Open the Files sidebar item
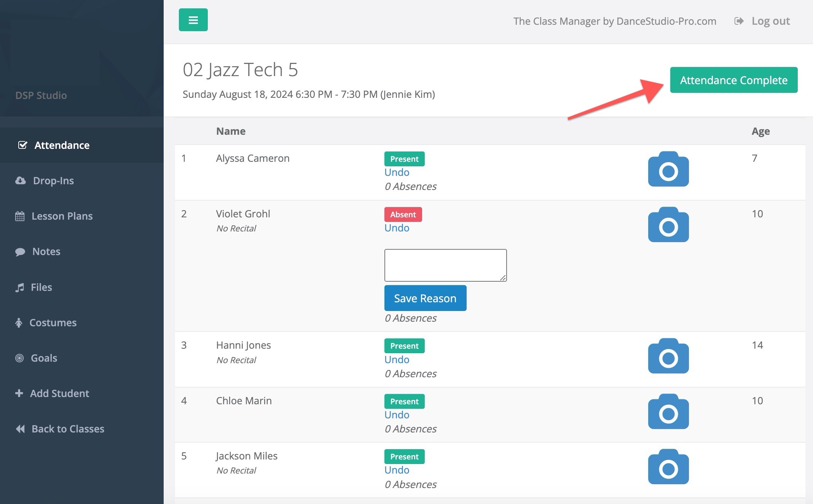813x504 pixels. click(41, 287)
